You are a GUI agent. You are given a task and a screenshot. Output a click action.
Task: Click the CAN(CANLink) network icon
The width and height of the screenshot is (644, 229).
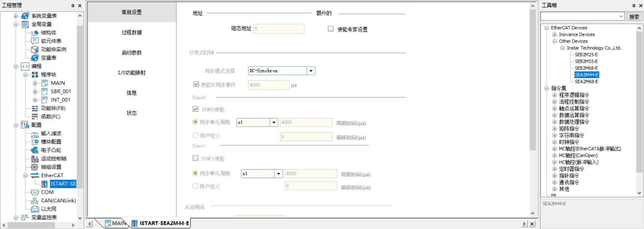tap(35, 201)
